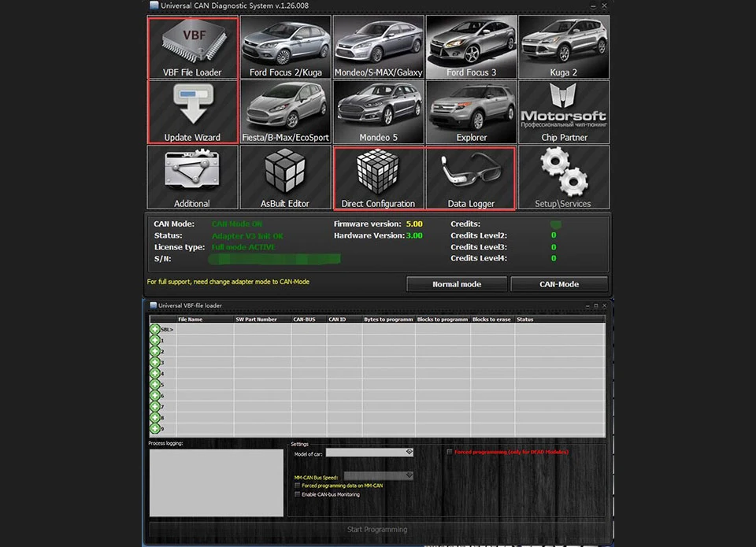Click the CAN-BUS column header
Screen dimensions: 756x547
tap(309, 319)
